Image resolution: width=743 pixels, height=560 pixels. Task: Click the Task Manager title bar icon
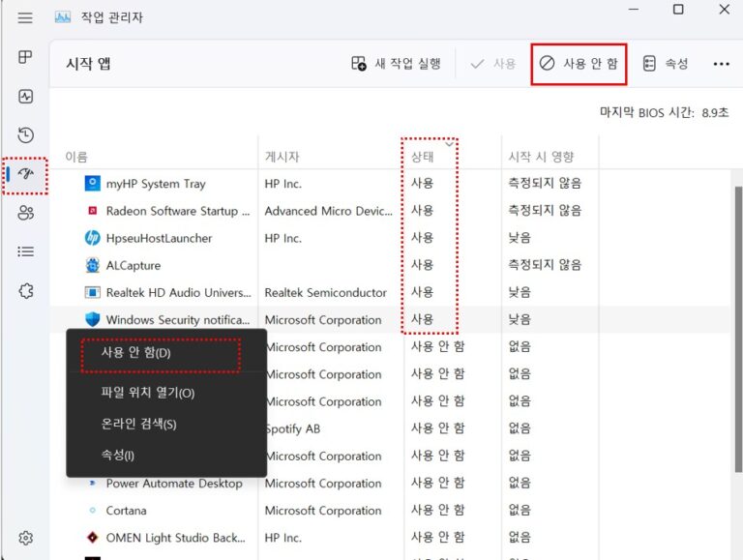(63, 17)
